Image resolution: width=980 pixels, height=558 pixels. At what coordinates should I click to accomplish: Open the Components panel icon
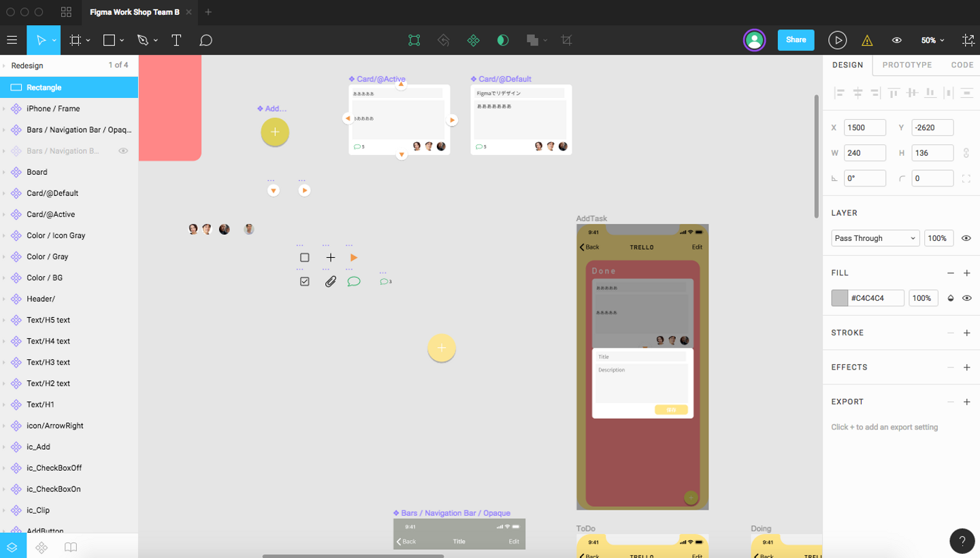(x=42, y=546)
